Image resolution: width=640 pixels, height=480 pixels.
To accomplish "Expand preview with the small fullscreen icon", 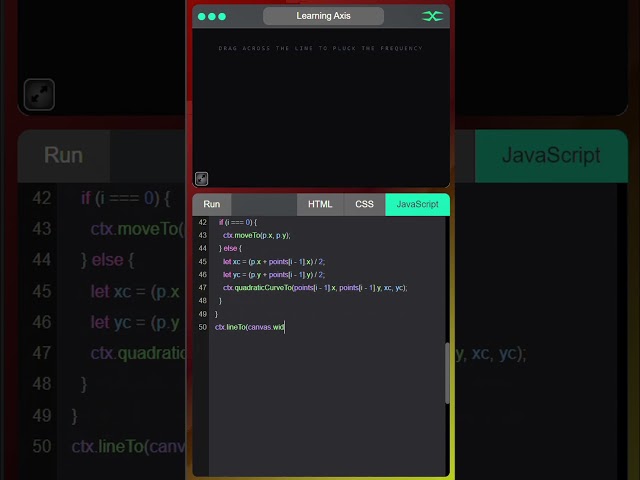I will pyautogui.click(x=201, y=179).
